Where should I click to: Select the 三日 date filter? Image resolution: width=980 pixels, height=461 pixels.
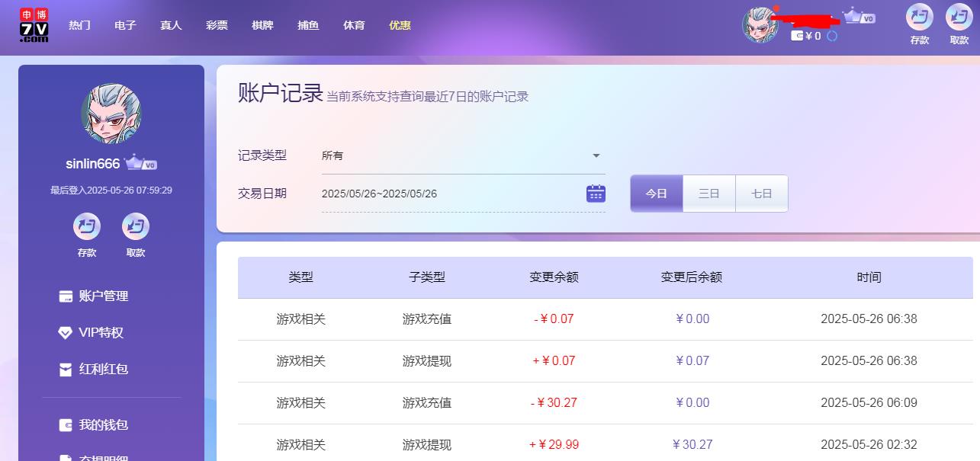[708, 193]
